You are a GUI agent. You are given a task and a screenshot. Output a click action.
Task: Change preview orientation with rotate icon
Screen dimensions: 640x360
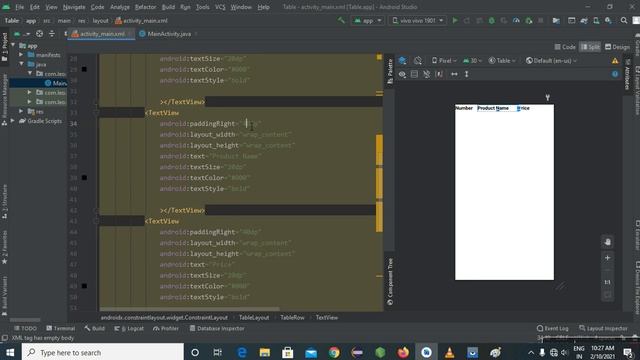[418, 60]
